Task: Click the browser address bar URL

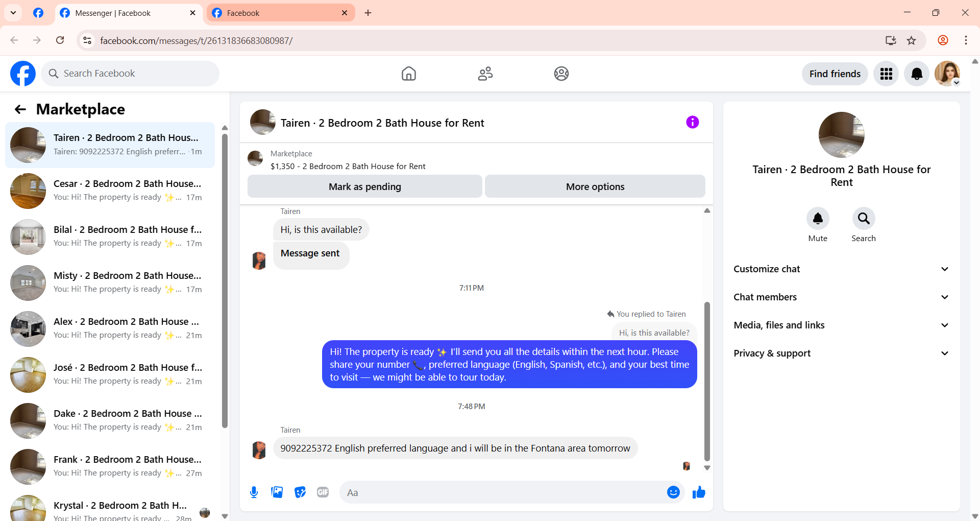Action: (197, 40)
